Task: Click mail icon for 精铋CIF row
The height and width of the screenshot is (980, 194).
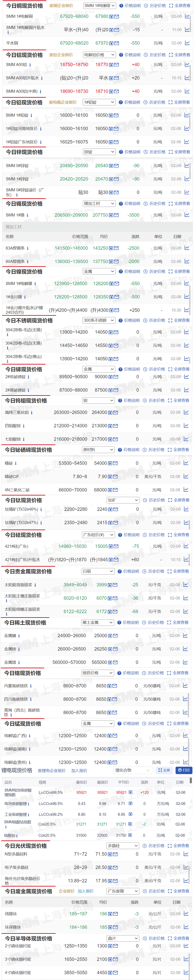Action: pyautogui.click(x=115, y=477)
